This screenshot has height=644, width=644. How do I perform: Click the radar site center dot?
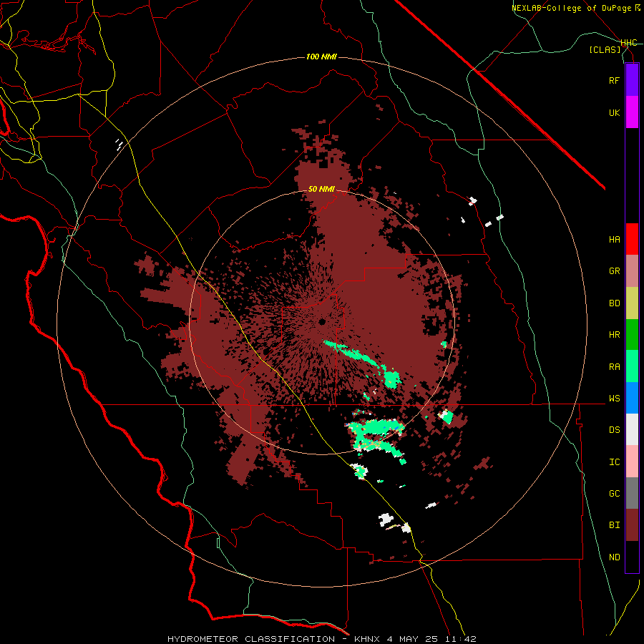tap(322, 321)
